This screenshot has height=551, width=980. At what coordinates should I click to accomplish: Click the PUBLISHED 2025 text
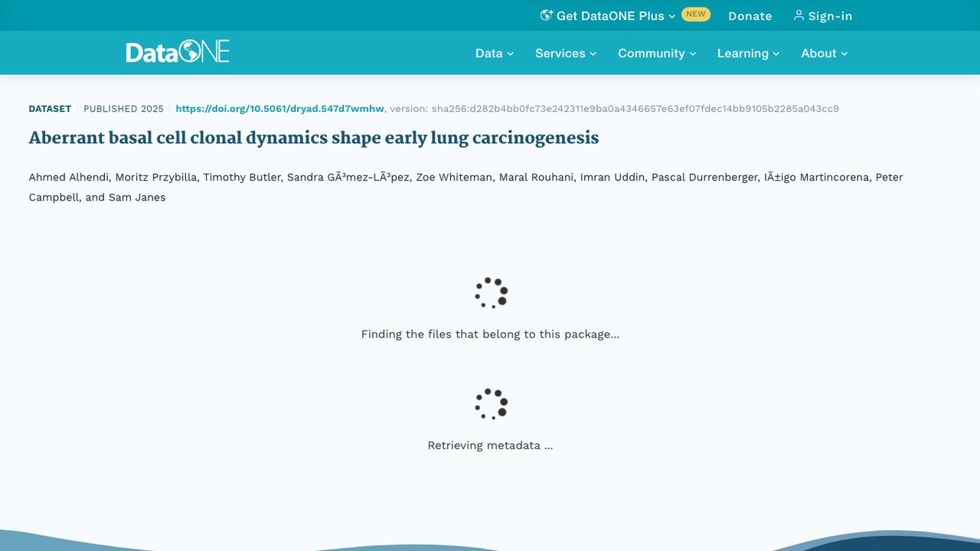coord(123,109)
